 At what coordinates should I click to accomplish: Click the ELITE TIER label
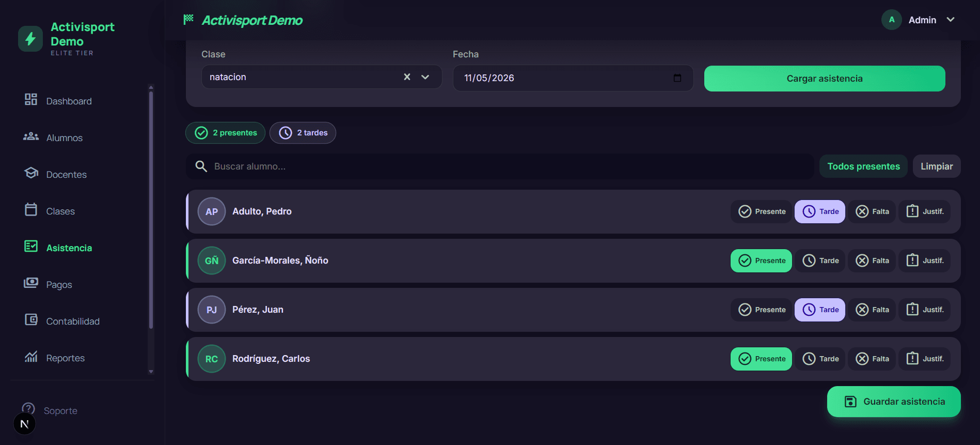72,53
